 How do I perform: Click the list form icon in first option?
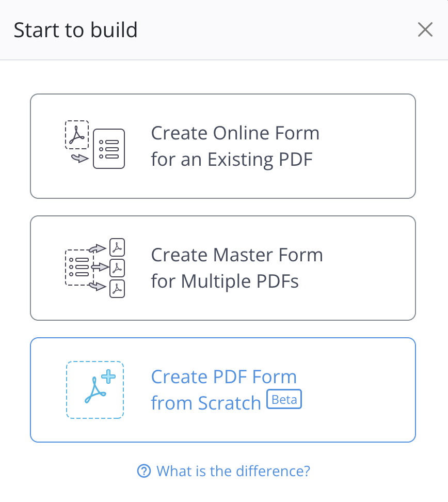pyautogui.click(x=109, y=149)
